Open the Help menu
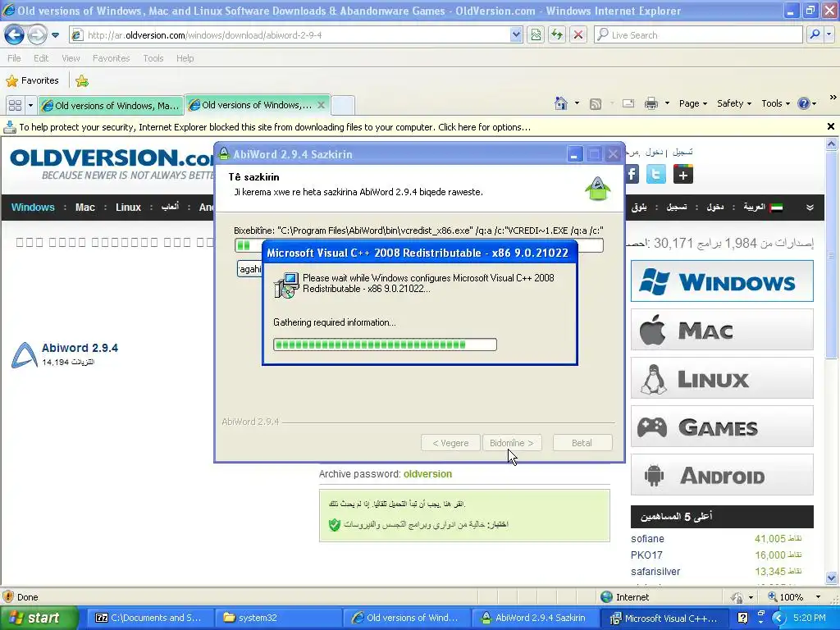 coord(185,58)
